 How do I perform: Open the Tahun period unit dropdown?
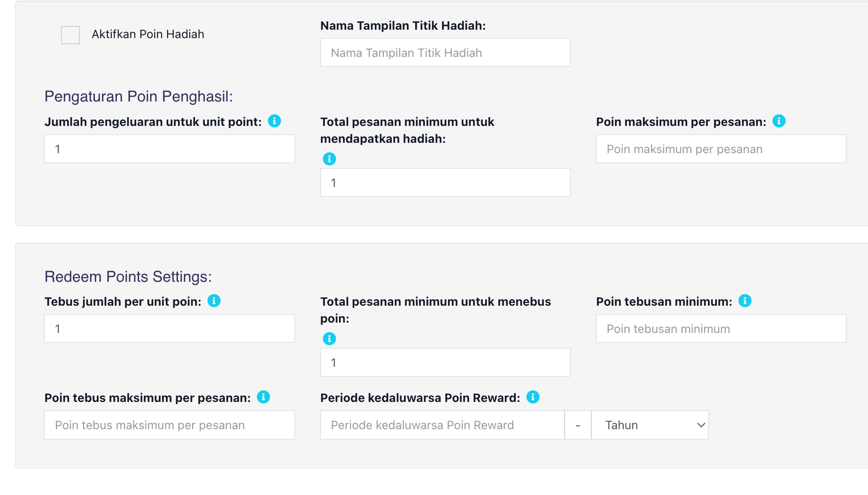click(649, 425)
